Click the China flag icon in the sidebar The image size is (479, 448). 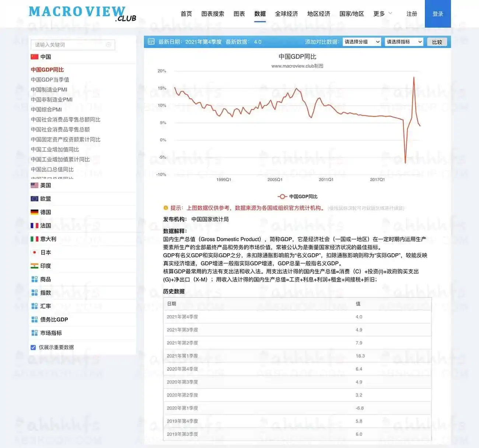34,57
